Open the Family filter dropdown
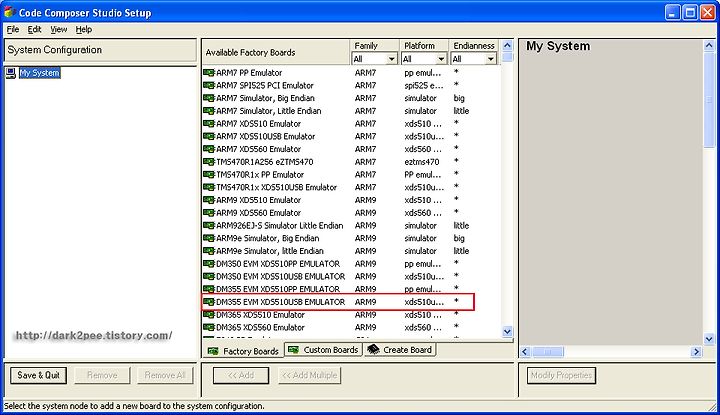The width and height of the screenshot is (720, 415). click(392, 59)
